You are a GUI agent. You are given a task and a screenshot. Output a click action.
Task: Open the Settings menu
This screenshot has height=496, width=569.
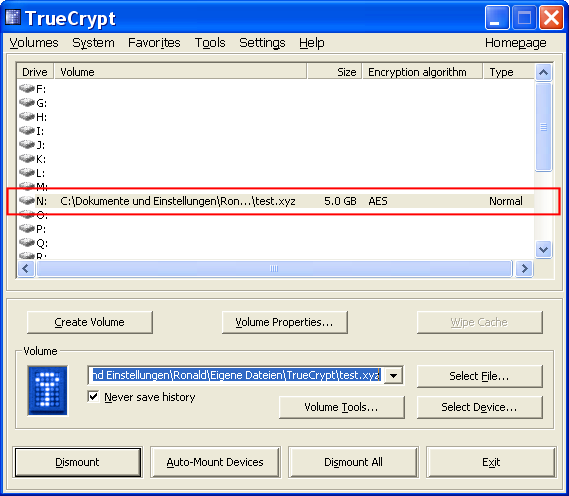click(x=262, y=43)
